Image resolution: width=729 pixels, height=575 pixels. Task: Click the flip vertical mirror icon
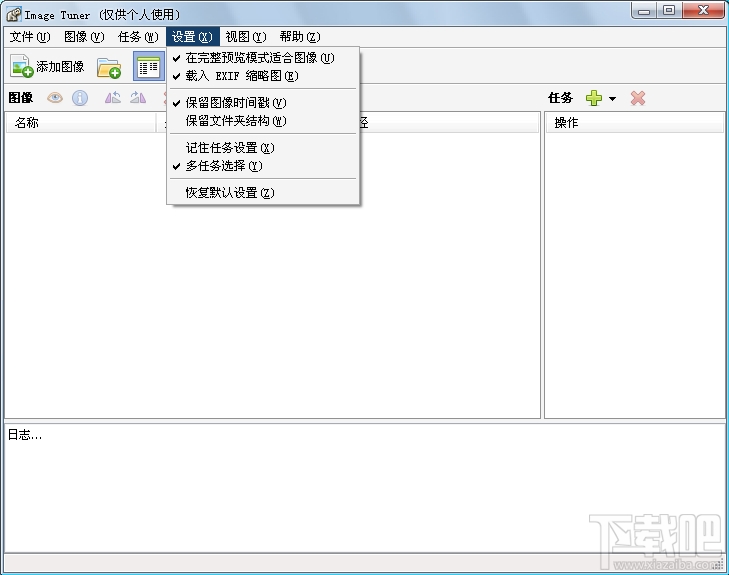(138, 98)
